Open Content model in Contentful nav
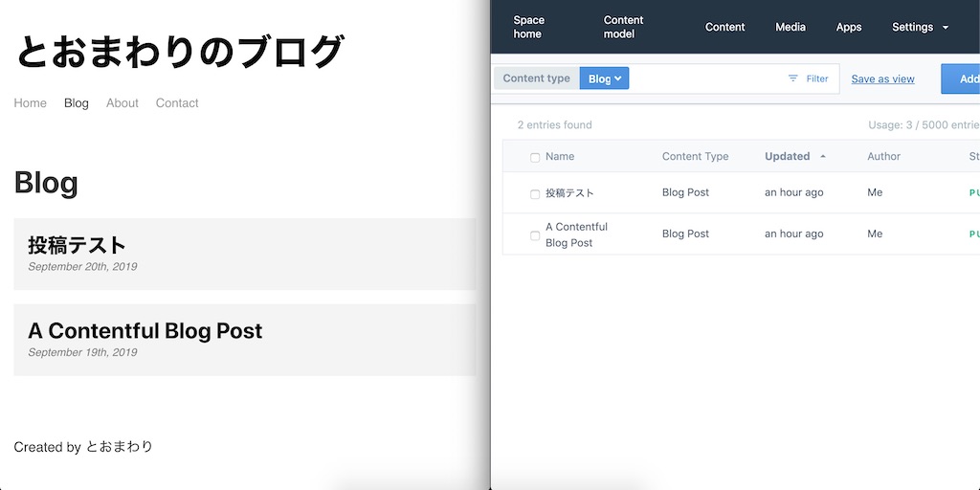Viewport: 980px width, 490px height. pyautogui.click(x=623, y=27)
